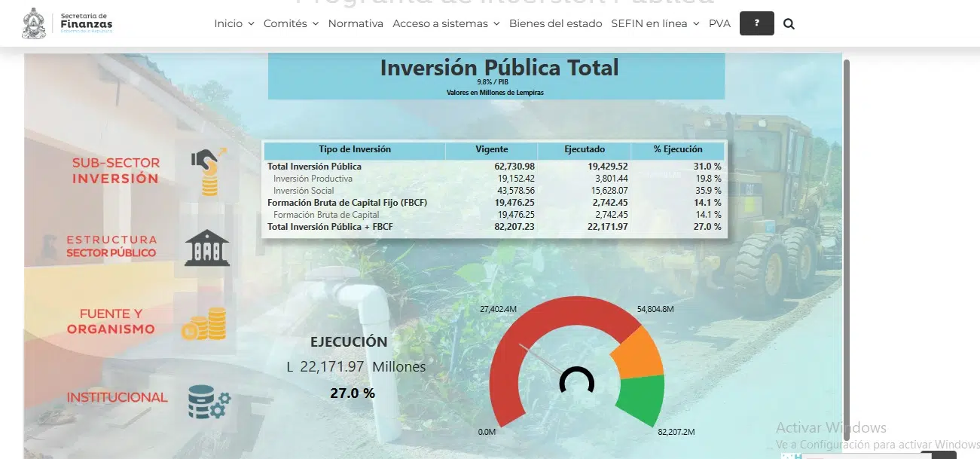
Task: Expand the Comités dropdown menu
Action: coord(290,24)
